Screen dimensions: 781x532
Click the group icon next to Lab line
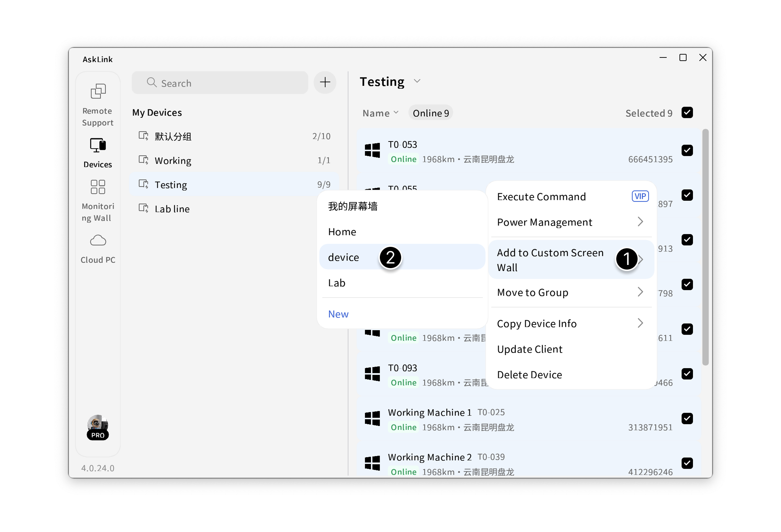pos(143,208)
